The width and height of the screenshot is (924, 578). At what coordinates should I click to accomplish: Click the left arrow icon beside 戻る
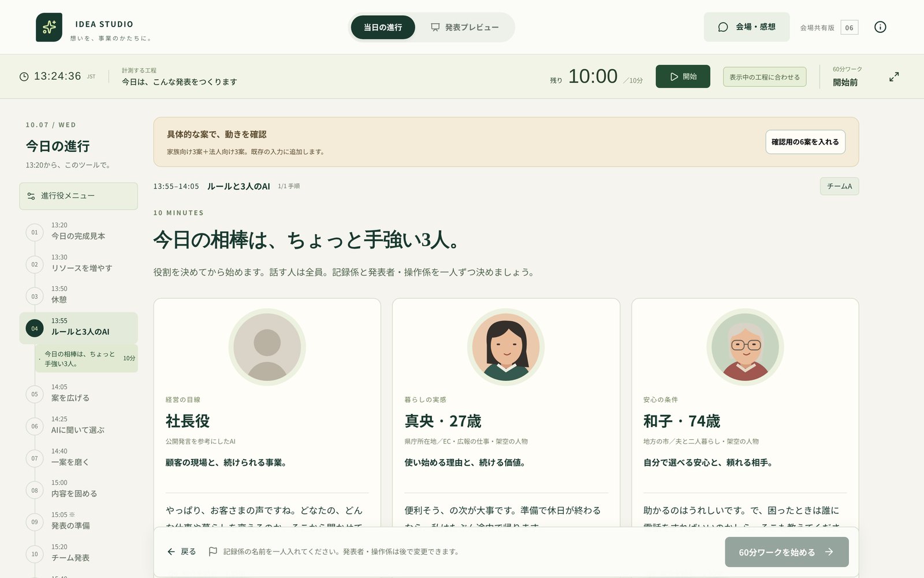coord(171,551)
